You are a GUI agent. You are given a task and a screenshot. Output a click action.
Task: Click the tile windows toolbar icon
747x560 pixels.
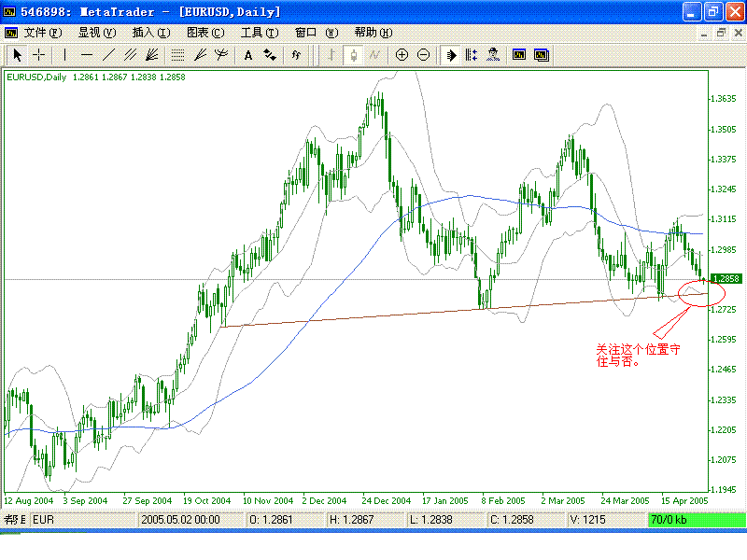pyautogui.click(x=542, y=55)
